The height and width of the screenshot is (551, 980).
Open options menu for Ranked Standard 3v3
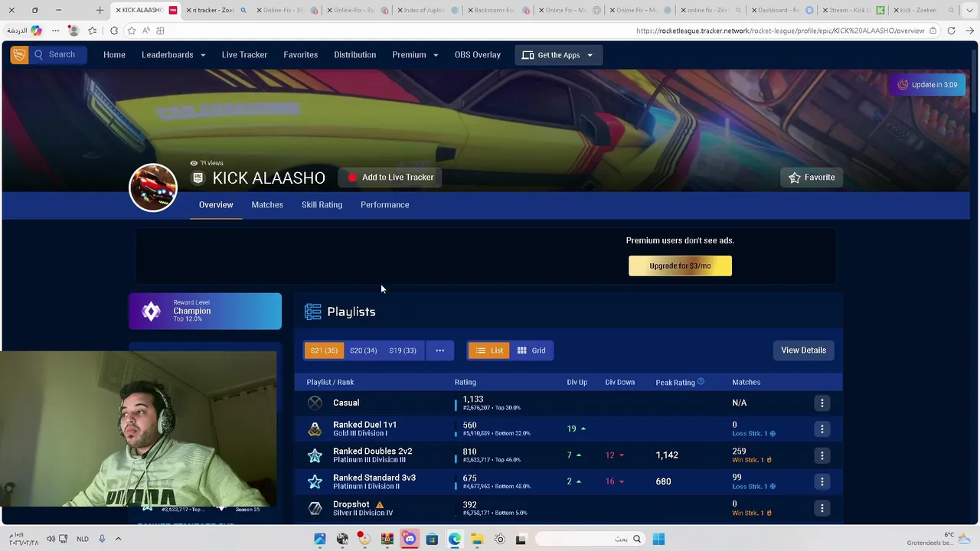[x=822, y=482]
